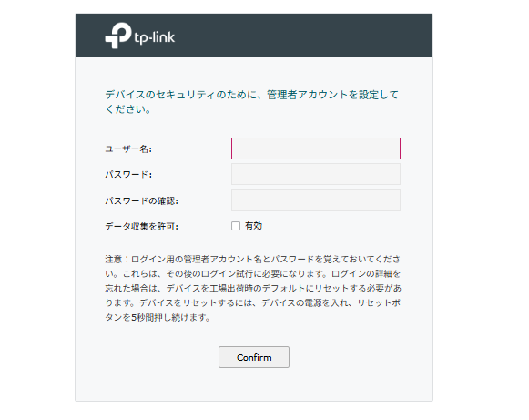Activate the パスワードの確認 input field
529x420 pixels.
(x=316, y=200)
